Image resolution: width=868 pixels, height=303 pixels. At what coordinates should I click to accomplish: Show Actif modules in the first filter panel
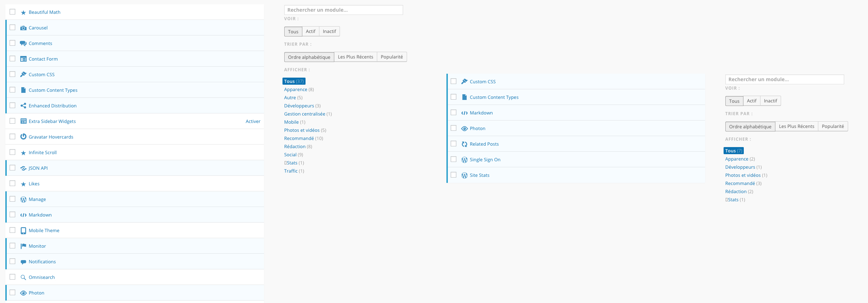311,32
